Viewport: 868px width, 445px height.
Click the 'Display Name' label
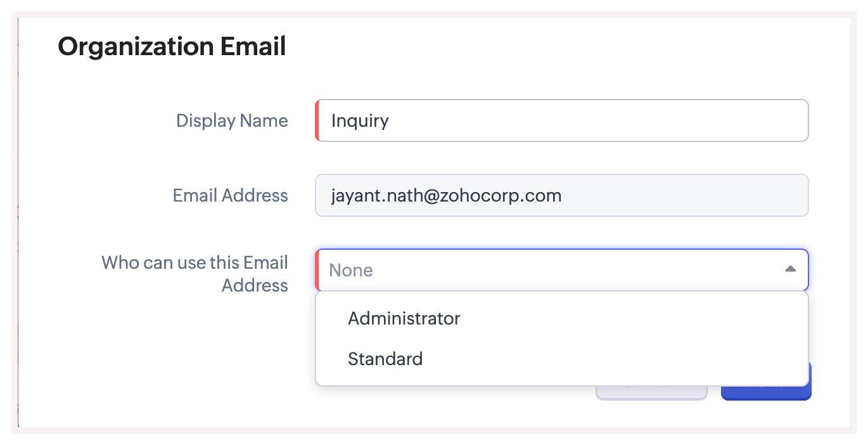232,120
